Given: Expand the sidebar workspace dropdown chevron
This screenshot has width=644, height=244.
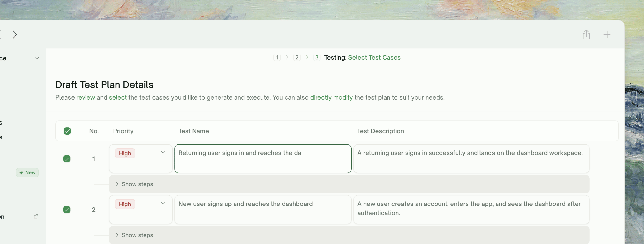Looking at the screenshot, I should click(x=37, y=58).
